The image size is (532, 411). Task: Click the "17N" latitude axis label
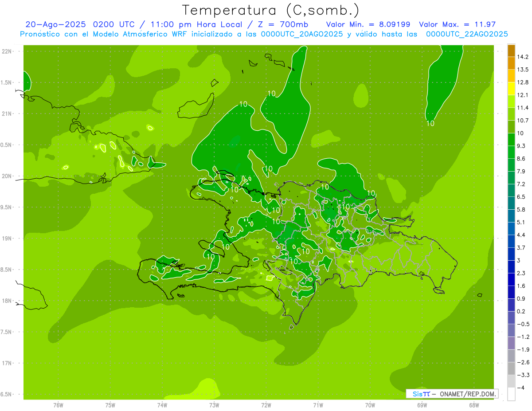click(7, 363)
